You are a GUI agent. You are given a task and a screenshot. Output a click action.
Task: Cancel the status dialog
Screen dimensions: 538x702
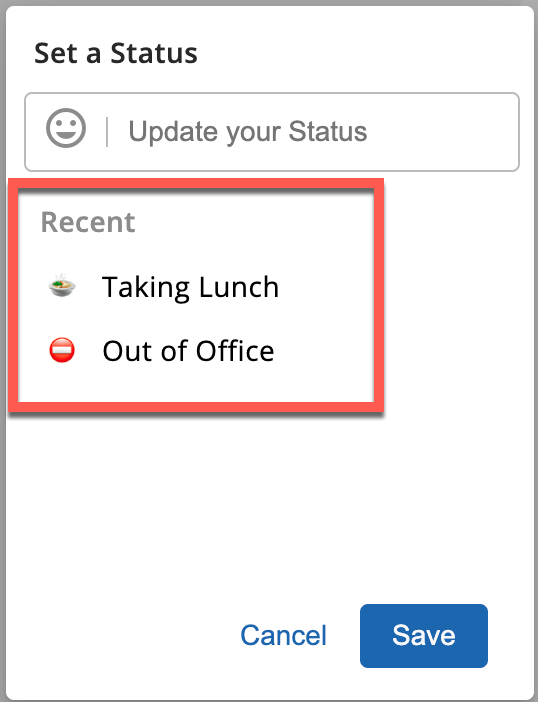tap(283, 635)
